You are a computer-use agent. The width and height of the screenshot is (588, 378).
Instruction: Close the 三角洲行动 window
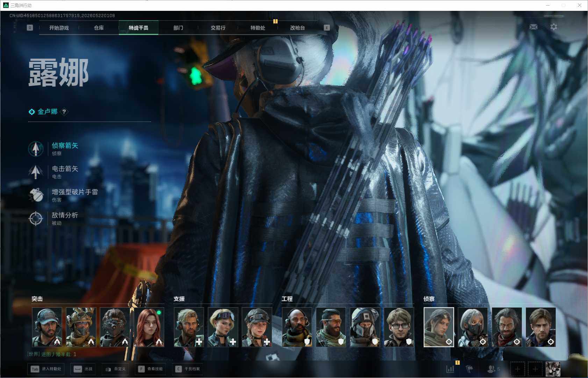(x=579, y=5)
